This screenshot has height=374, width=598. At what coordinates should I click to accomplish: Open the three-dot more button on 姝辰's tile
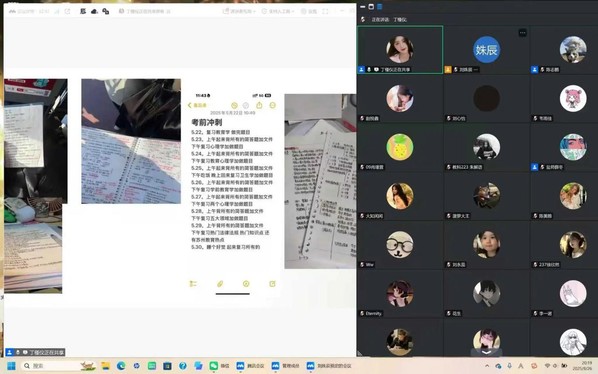pyautogui.click(x=522, y=33)
